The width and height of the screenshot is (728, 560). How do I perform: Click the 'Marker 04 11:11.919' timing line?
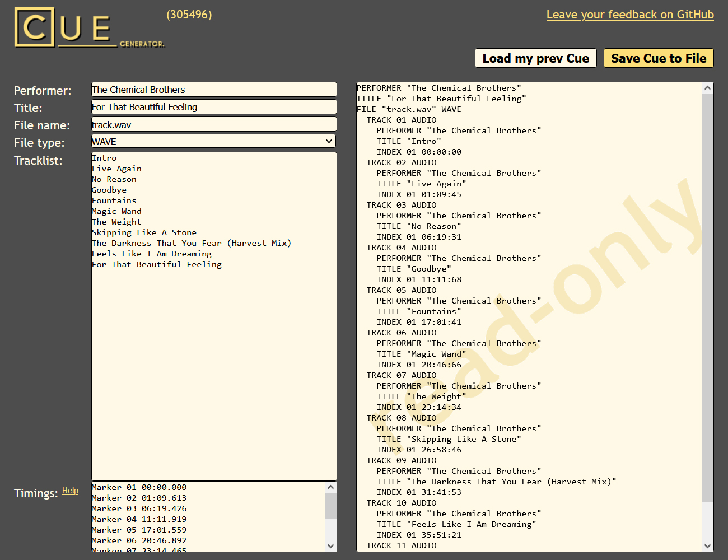[139, 519]
